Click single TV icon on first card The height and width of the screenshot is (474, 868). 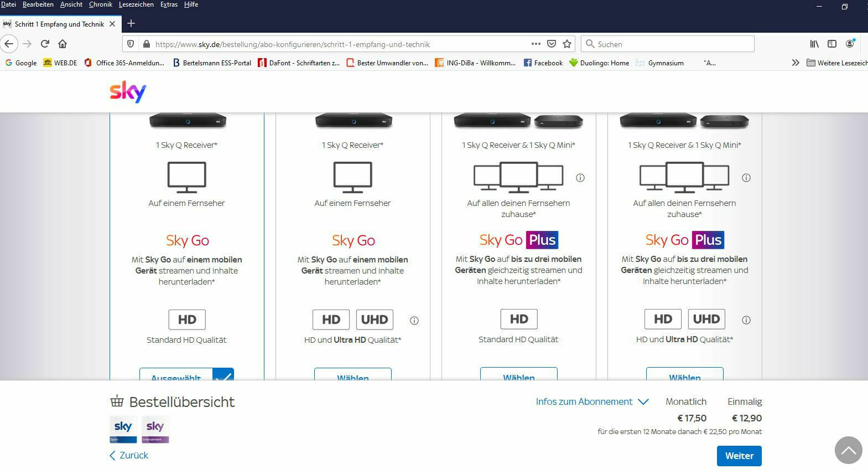tap(187, 177)
